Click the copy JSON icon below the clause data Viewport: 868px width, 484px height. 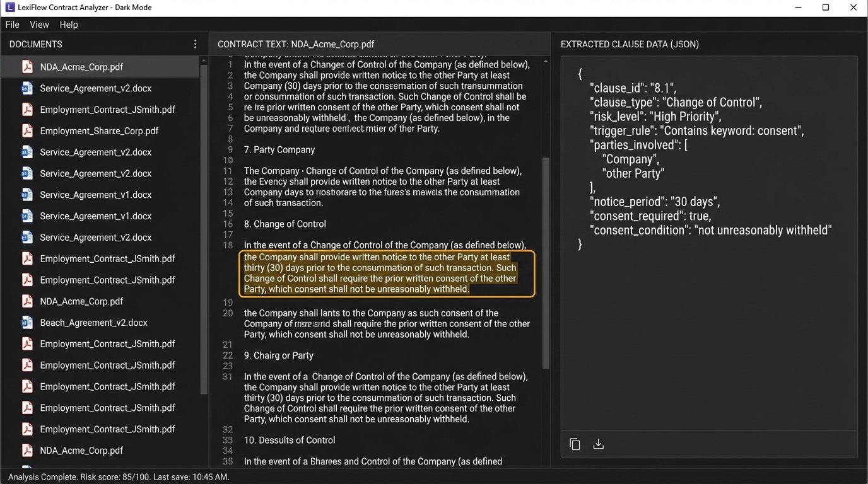pos(575,444)
